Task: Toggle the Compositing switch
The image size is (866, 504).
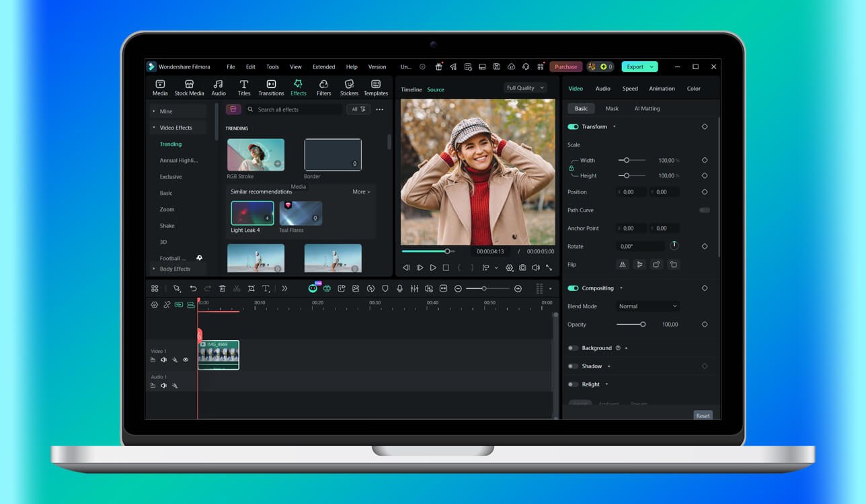Action: pos(573,288)
